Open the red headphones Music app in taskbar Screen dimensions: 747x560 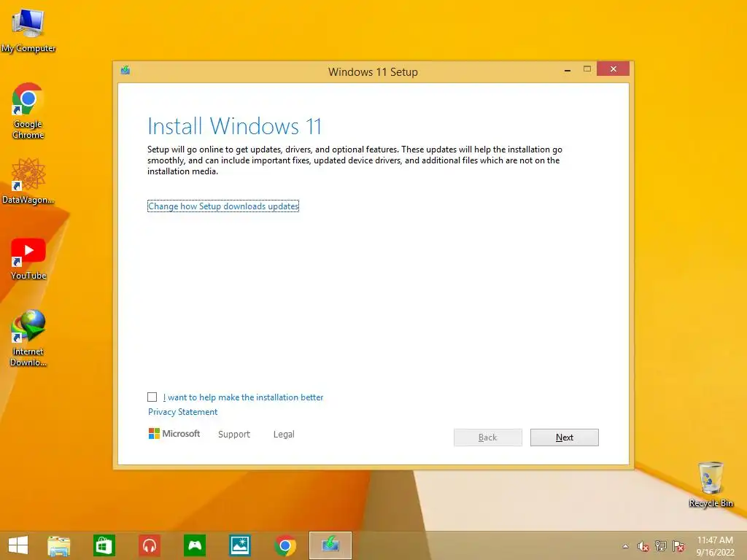point(150,545)
